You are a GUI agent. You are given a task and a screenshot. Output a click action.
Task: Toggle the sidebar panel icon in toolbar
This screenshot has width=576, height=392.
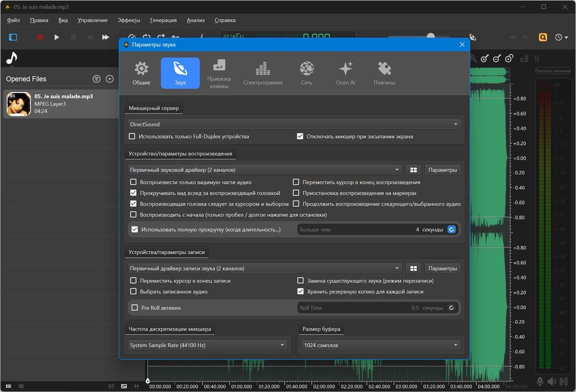point(13,37)
